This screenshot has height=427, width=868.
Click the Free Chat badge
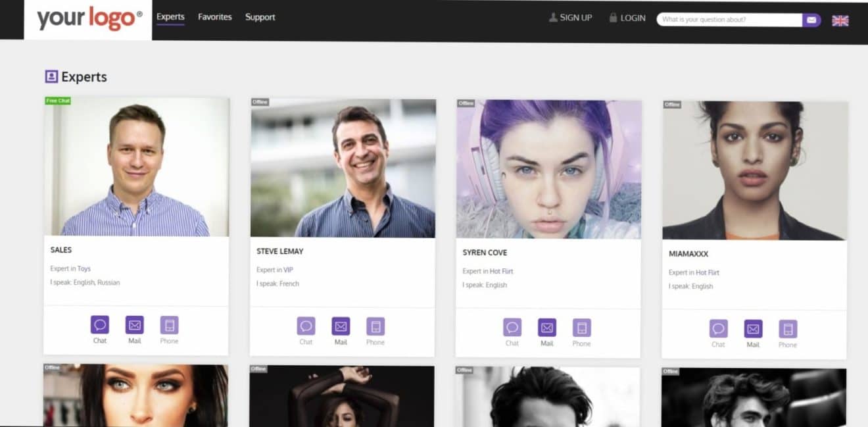point(58,101)
